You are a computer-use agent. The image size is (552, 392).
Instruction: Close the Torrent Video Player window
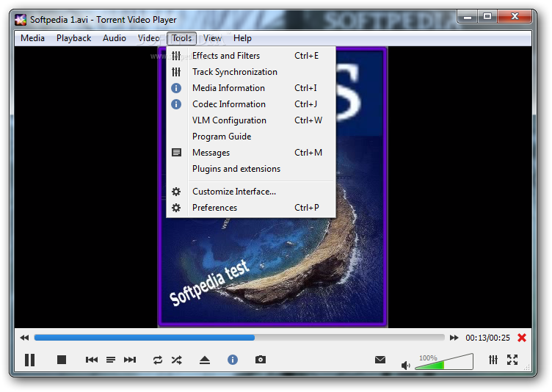515,17
